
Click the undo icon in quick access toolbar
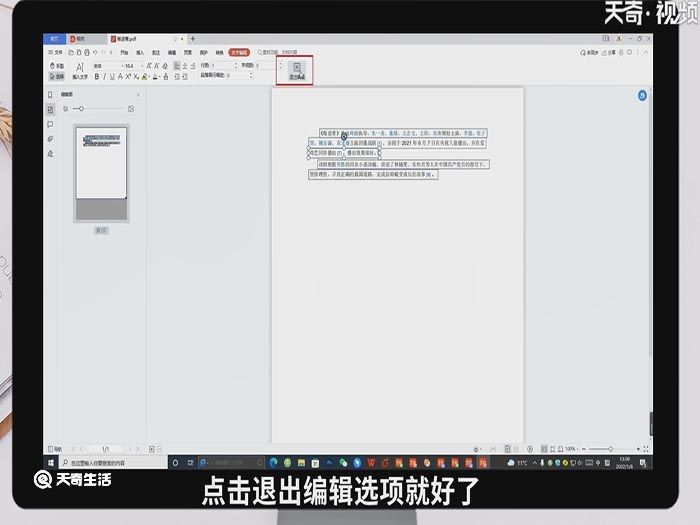[x=95, y=52]
